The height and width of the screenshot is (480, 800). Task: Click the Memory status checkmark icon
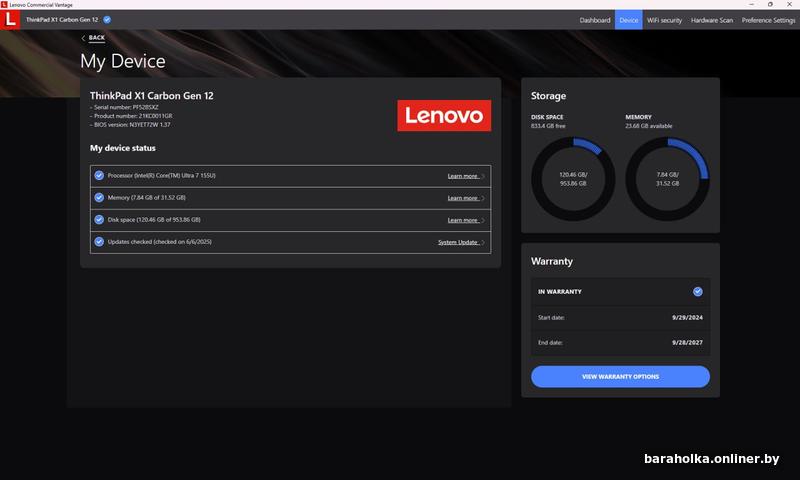99,197
